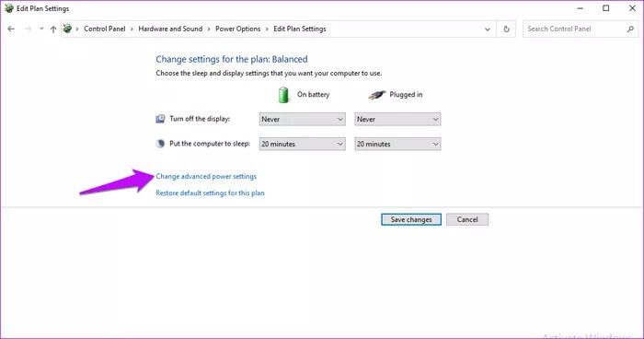Focus the Search Control Panel field

pyautogui.click(x=580, y=29)
